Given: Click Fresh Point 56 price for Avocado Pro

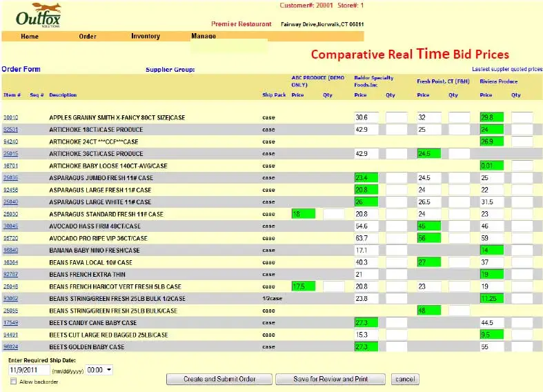Looking at the screenshot, I should click(x=428, y=238).
